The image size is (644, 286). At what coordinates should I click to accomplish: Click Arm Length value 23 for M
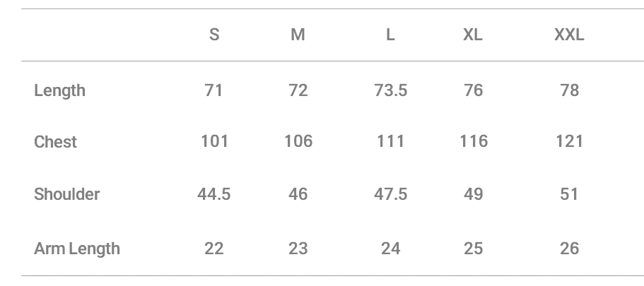[x=298, y=249]
